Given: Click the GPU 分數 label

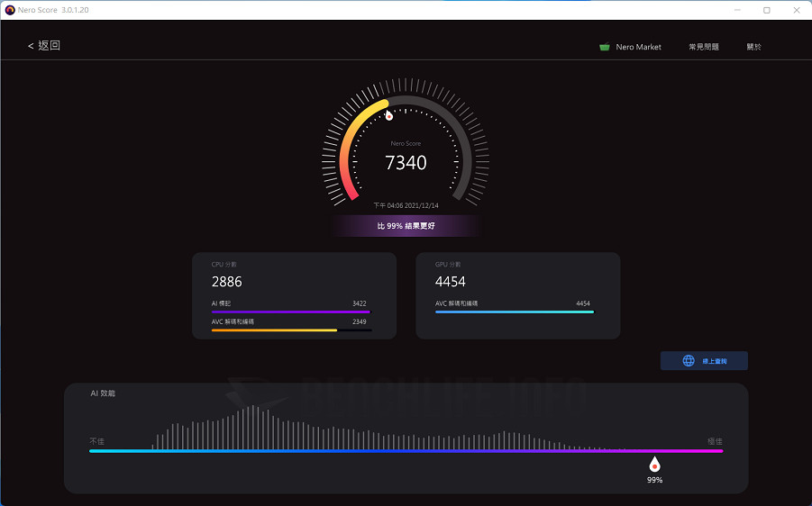Looking at the screenshot, I should click(448, 265).
